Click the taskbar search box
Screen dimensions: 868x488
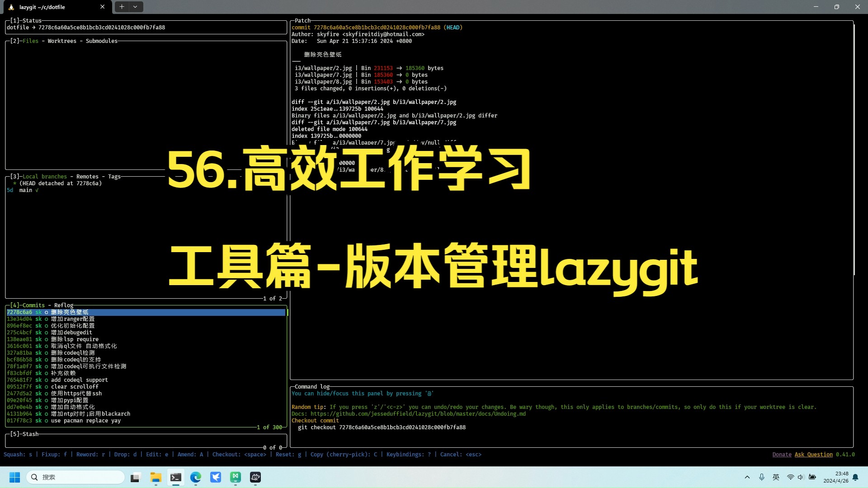click(x=75, y=477)
